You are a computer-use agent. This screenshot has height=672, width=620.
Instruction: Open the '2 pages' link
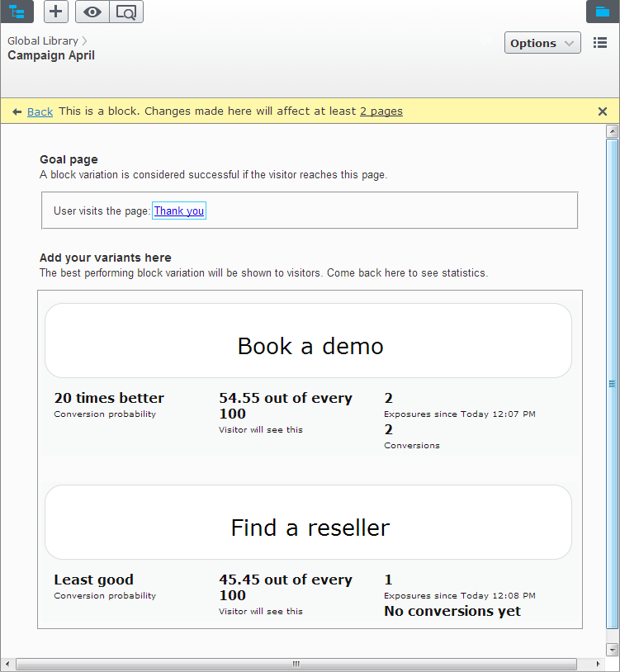pyautogui.click(x=381, y=111)
